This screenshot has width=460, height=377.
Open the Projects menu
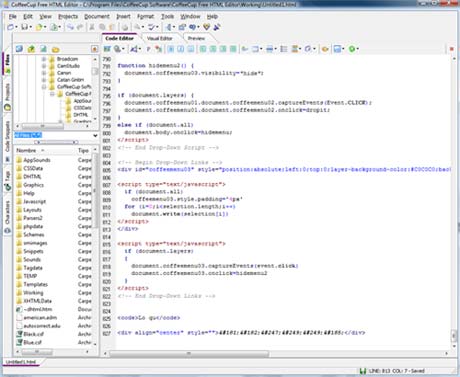(x=68, y=16)
